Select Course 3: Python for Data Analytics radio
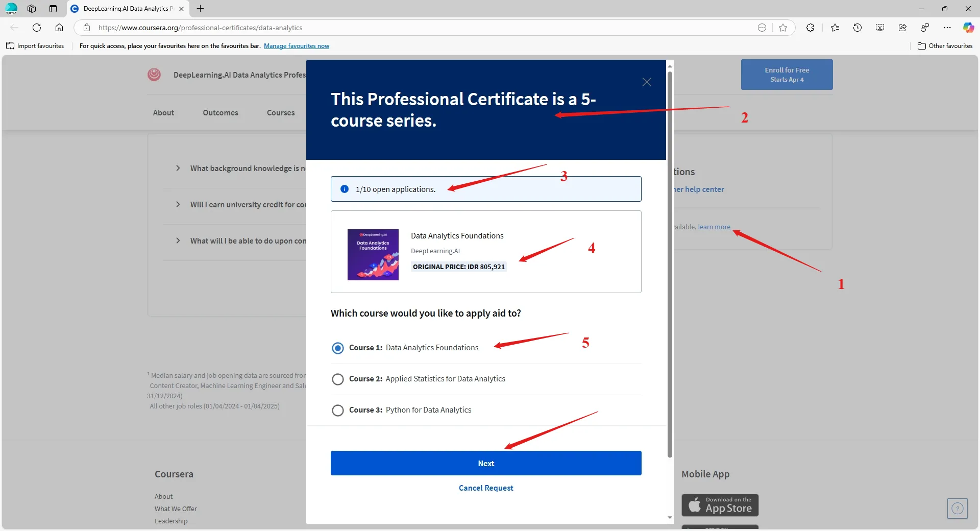The image size is (980, 531). (x=338, y=411)
